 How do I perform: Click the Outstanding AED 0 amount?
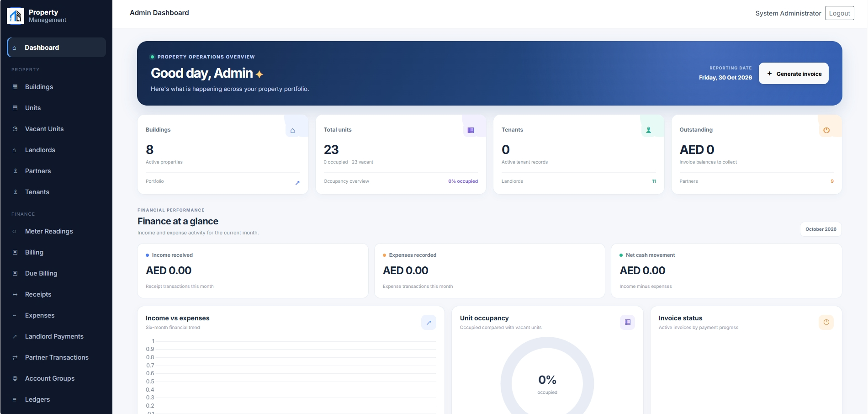point(697,149)
